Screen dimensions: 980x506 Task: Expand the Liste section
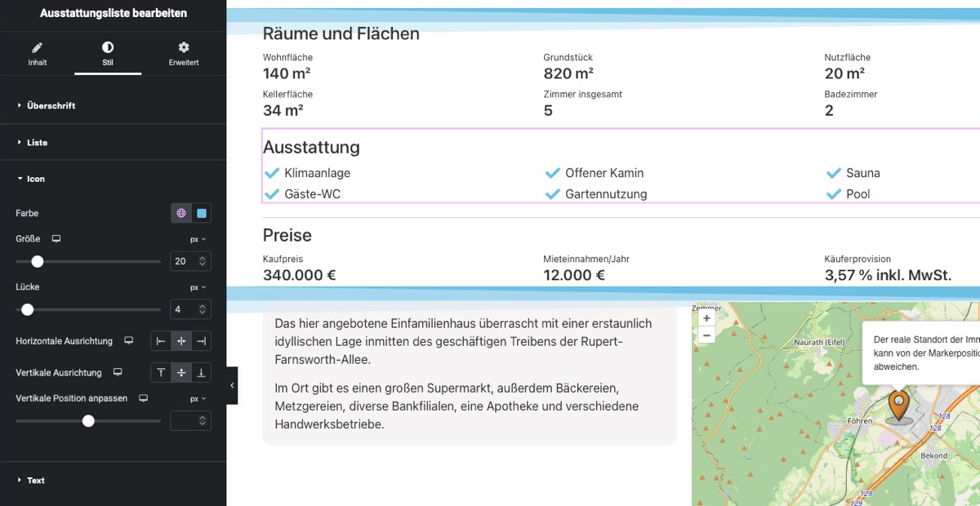113,142
